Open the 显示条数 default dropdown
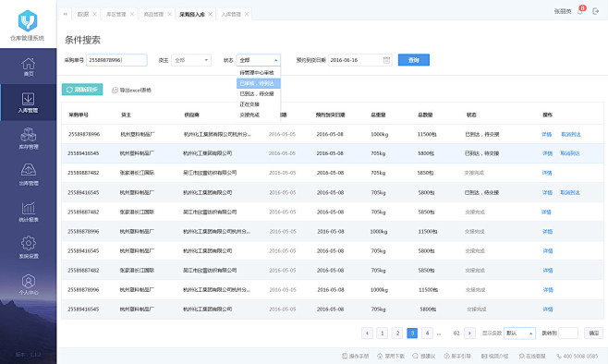Screen dimensions: 608x364 [x=519, y=333]
